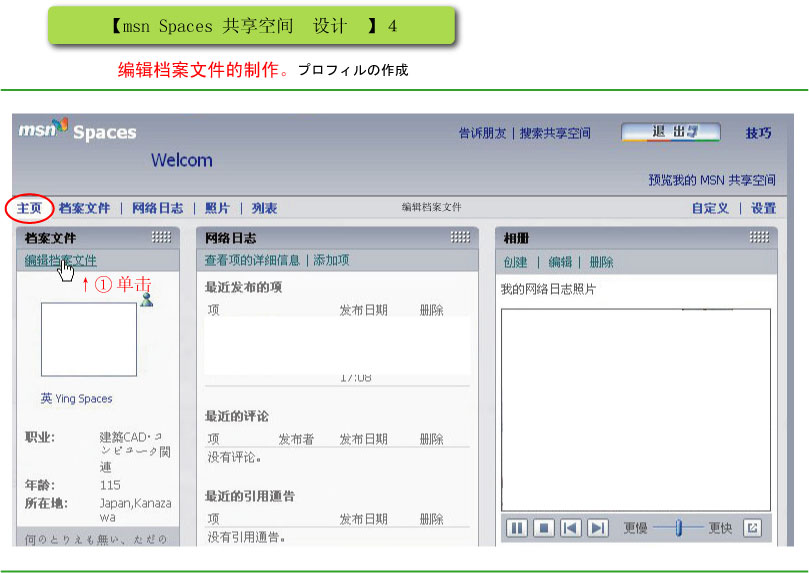
Task: Click the 更快 faster label
Action: click(720, 528)
